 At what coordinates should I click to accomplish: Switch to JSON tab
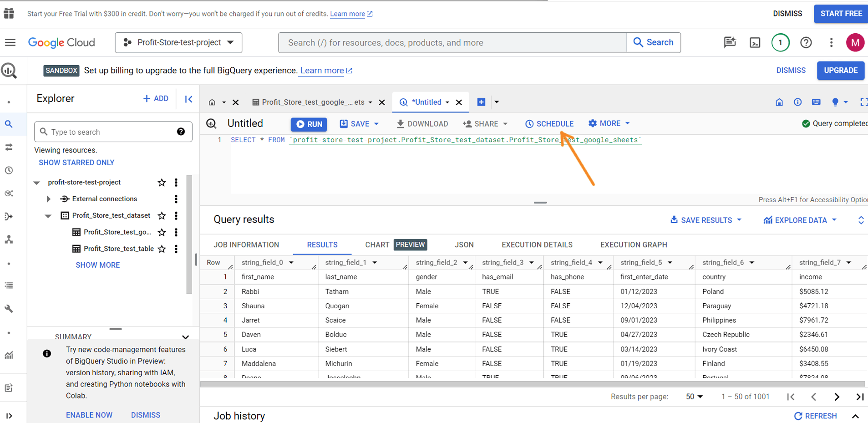(x=464, y=245)
